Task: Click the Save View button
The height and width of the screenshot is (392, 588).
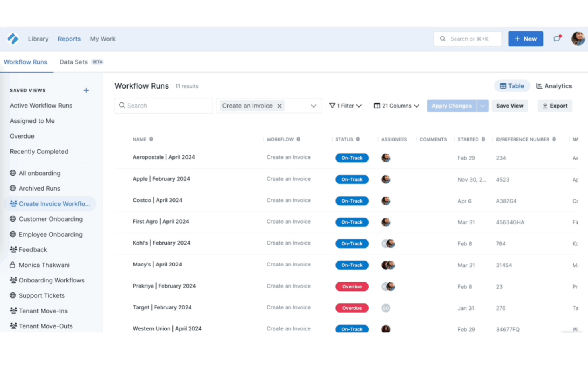Action: [510, 106]
